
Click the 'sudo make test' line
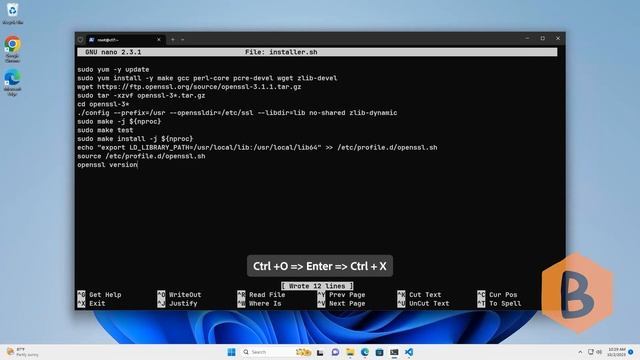tap(105, 130)
